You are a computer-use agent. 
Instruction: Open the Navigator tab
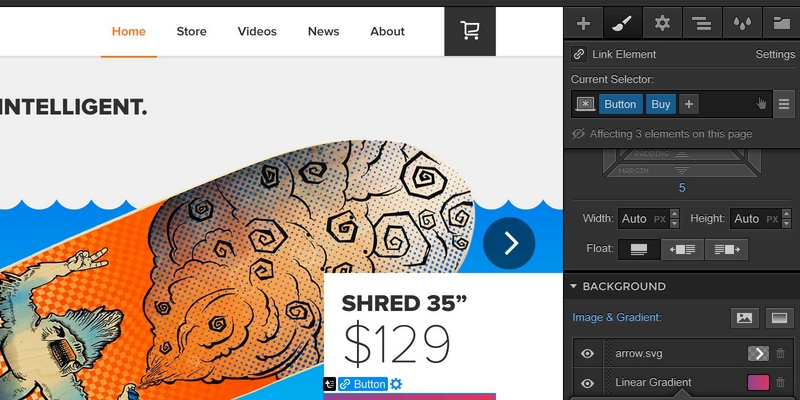(702, 23)
